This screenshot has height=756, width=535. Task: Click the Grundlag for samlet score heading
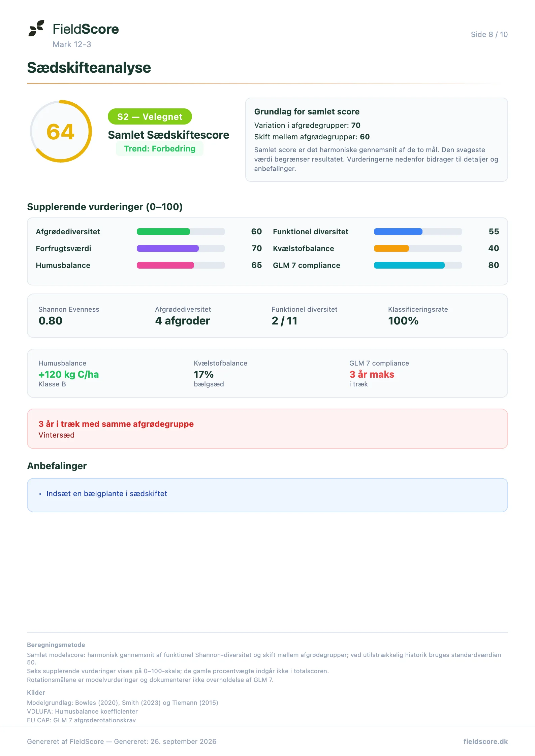(307, 112)
